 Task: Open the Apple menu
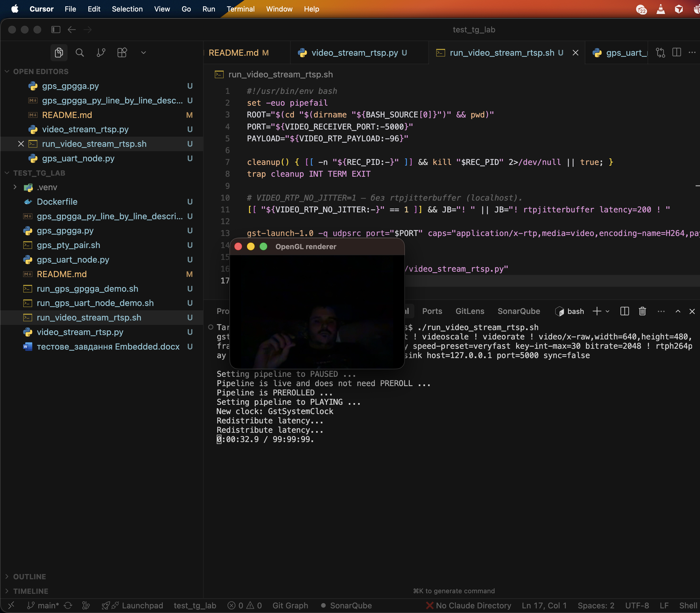click(x=15, y=9)
